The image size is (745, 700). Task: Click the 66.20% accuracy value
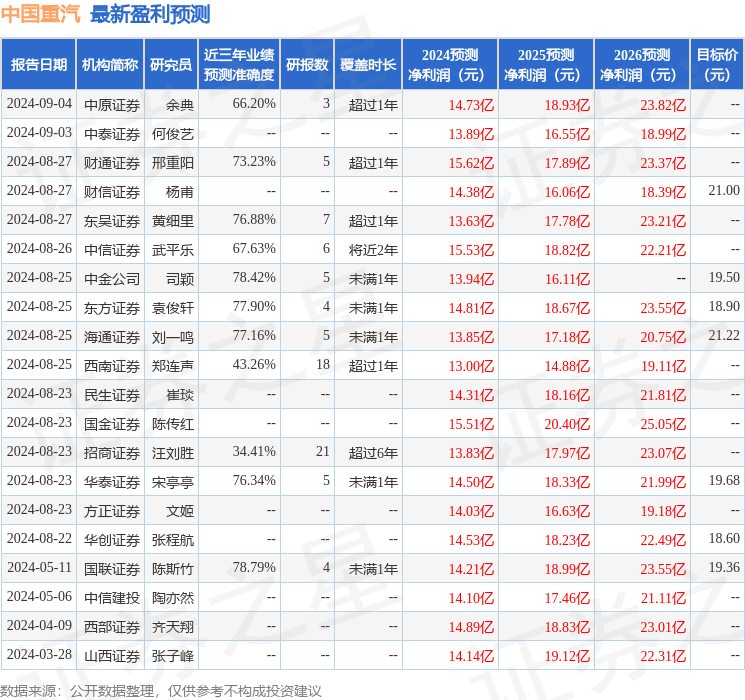click(254, 104)
